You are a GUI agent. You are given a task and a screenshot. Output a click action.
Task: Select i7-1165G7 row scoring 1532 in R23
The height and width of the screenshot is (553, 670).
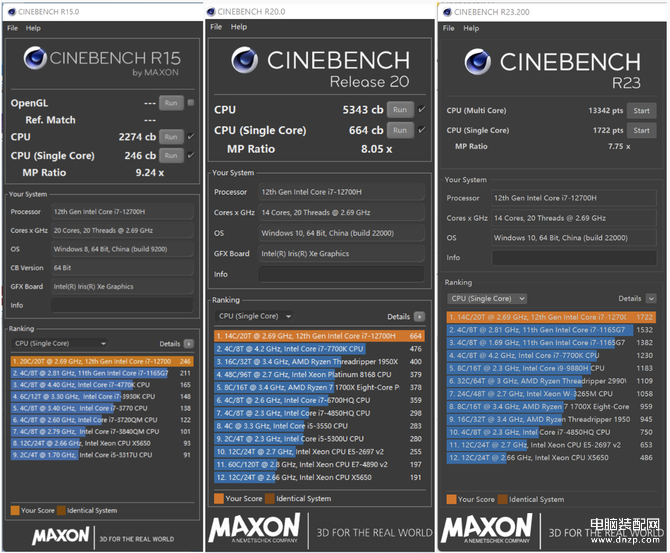coord(551,330)
